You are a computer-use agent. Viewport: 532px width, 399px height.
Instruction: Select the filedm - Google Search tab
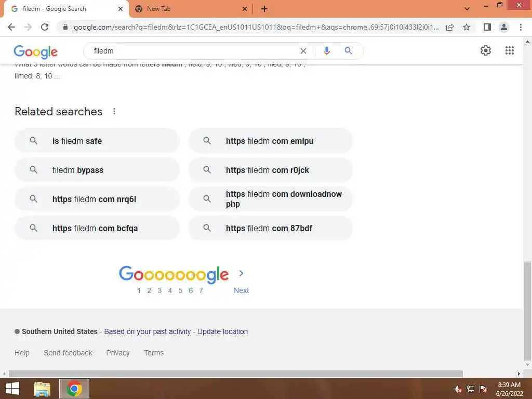click(x=66, y=9)
